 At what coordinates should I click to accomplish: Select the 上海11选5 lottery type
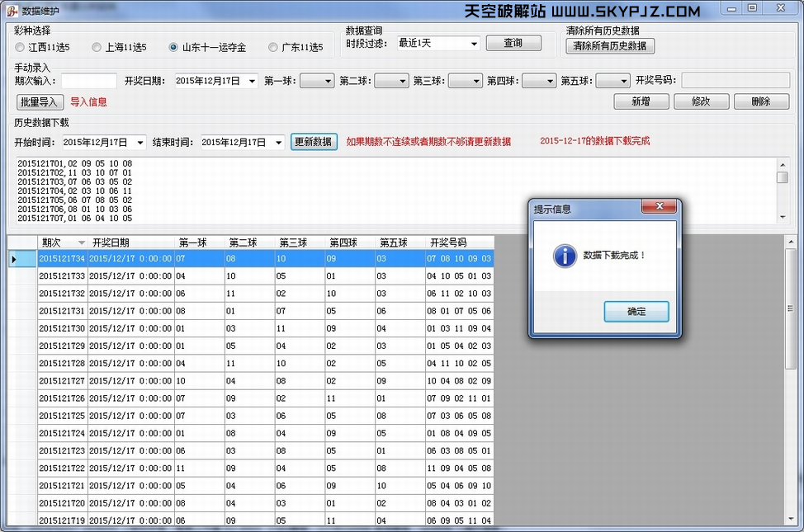coord(97,48)
